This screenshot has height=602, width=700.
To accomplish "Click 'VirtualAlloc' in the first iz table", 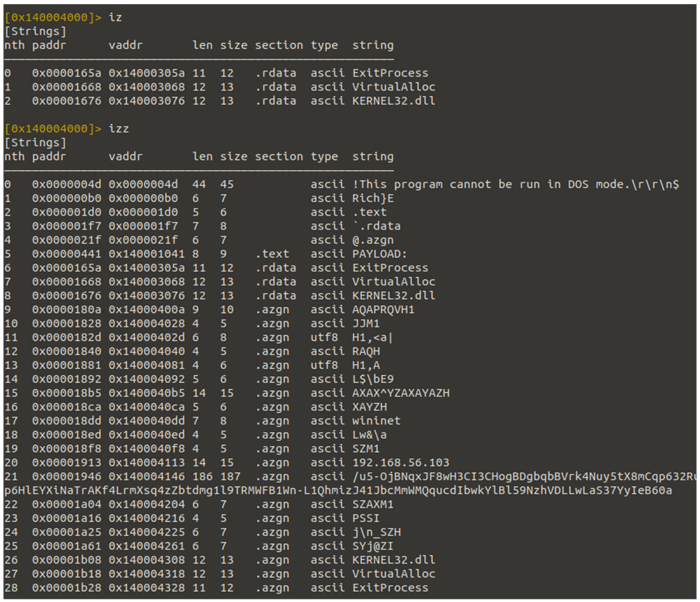I will pos(393,87).
